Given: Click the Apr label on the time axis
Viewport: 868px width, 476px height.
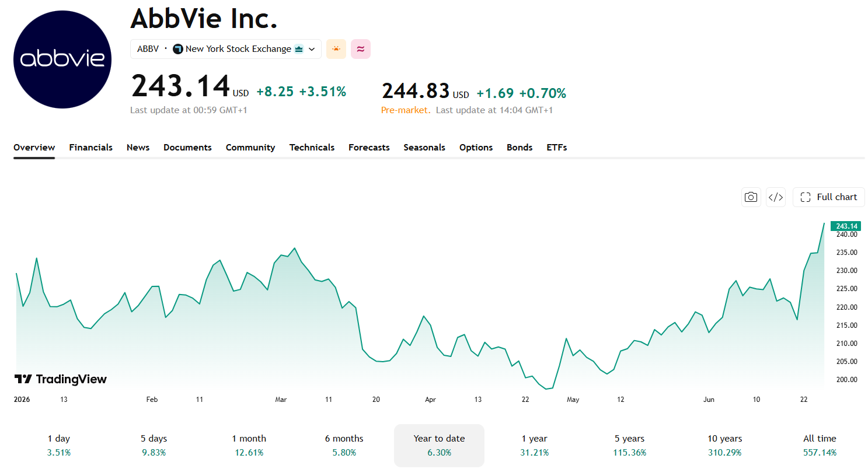Looking at the screenshot, I should (430, 400).
